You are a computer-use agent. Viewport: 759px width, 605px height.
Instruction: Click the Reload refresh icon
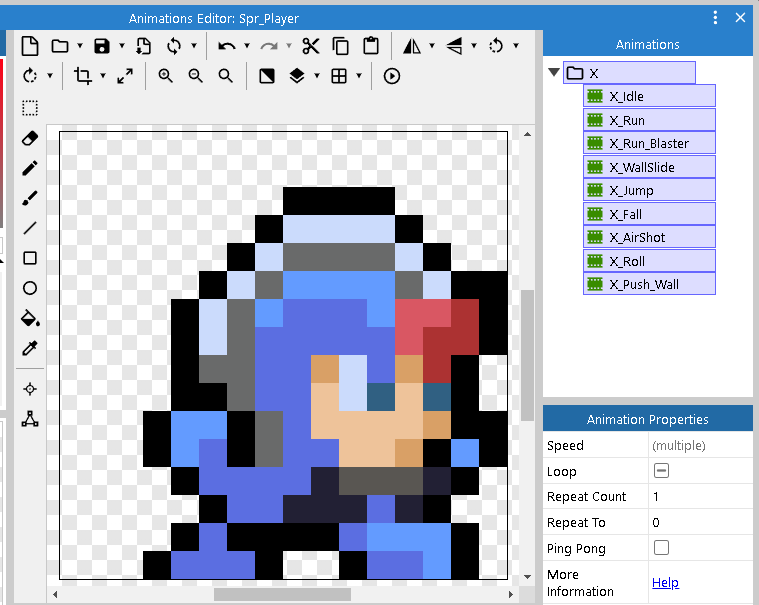174,46
